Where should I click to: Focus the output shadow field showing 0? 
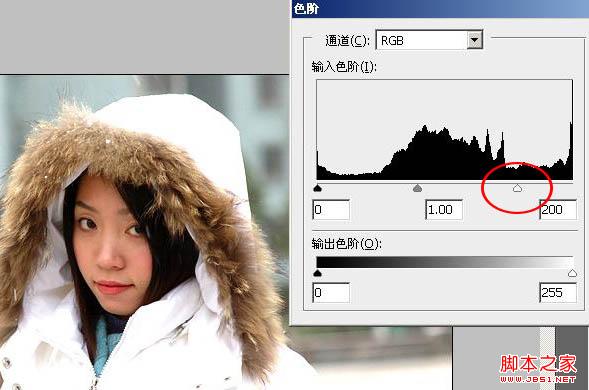click(331, 293)
